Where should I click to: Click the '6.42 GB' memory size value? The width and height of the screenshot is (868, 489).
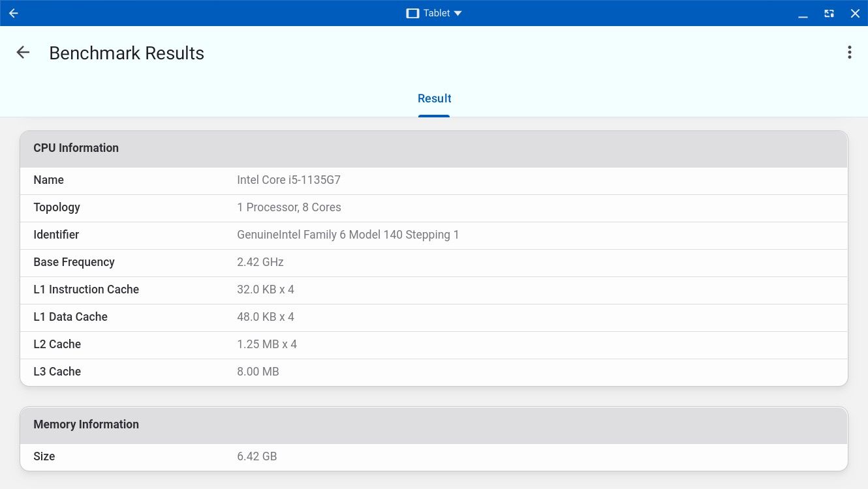click(x=257, y=456)
